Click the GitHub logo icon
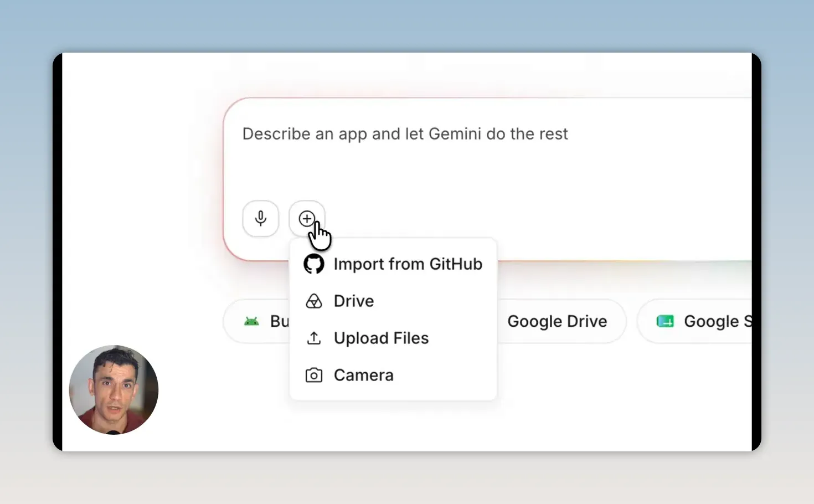The image size is (814, 504). pos(314,264)
